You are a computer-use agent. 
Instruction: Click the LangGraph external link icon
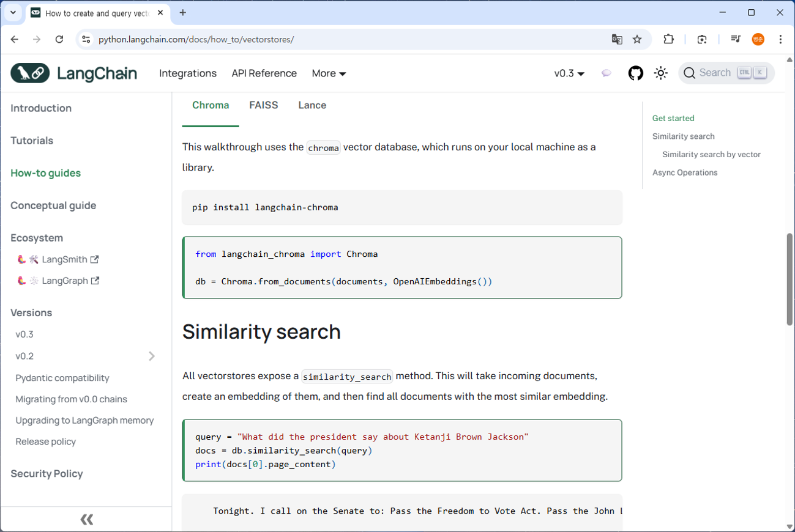point(95,281)
